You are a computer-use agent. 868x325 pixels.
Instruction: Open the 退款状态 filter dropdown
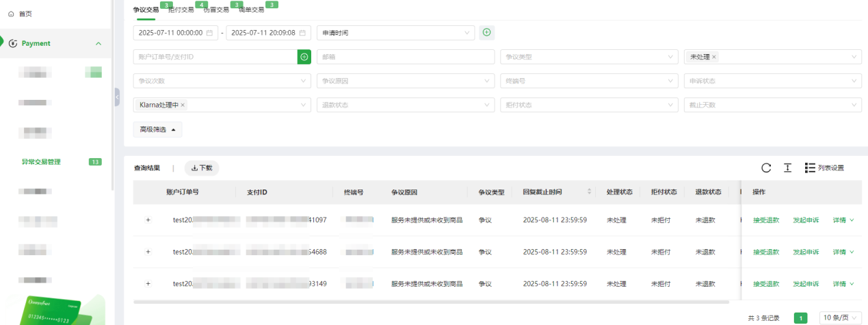point(406,105)
